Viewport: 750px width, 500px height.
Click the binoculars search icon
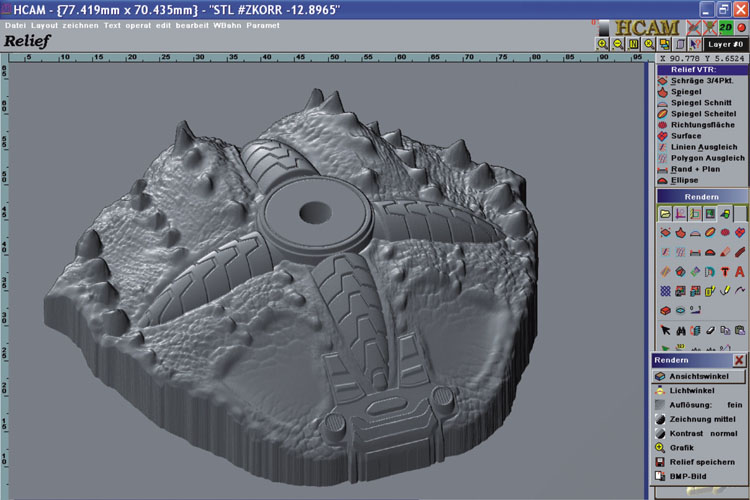click(x=680, y=330)
